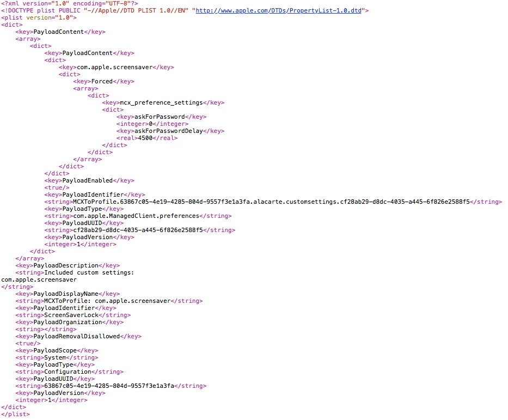Select the 'System' string value
Screen dimensions: 508x420
click(55, 357)
